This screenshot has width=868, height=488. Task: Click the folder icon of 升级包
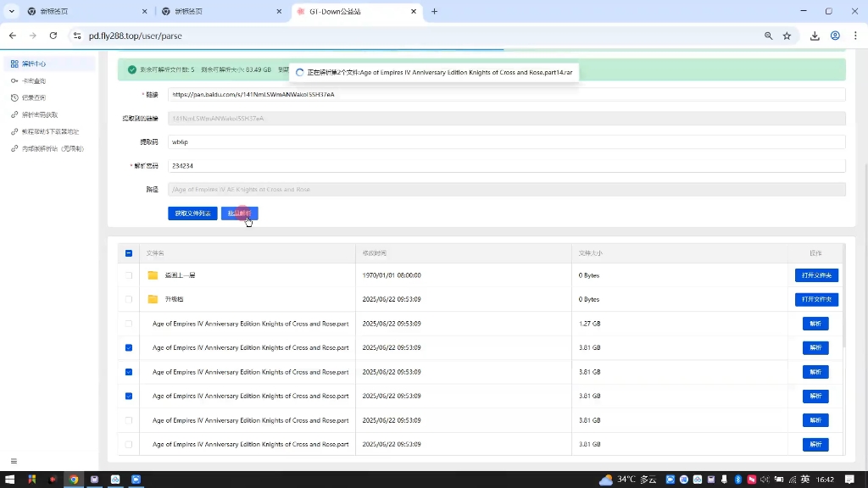click(x=153, y=299)
